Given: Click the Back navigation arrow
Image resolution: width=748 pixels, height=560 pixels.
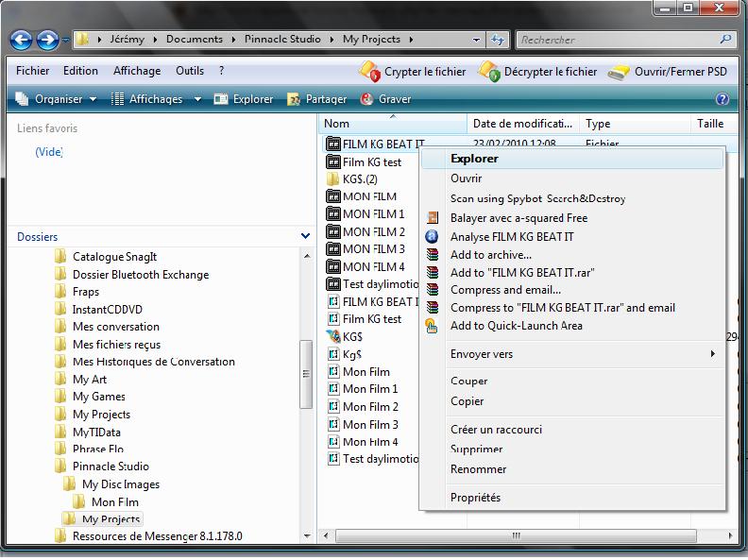Looking at the screenshot, I should 22,40.
